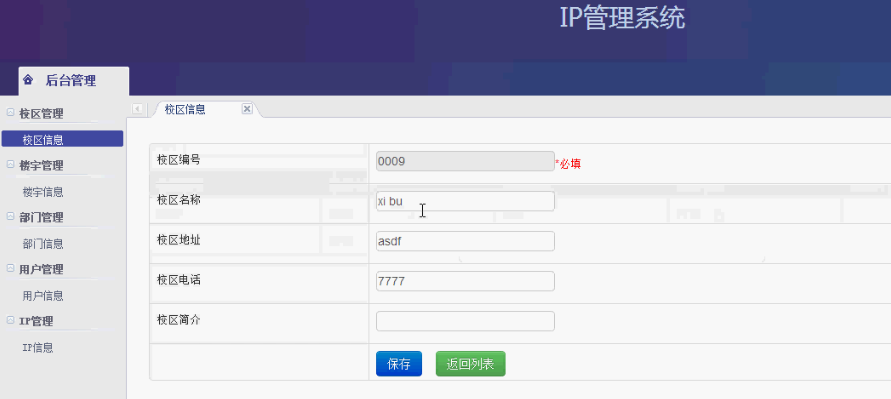Click the green 返回列表 button
The height and width of the screenshot is (399, 891).
[471, 364]
